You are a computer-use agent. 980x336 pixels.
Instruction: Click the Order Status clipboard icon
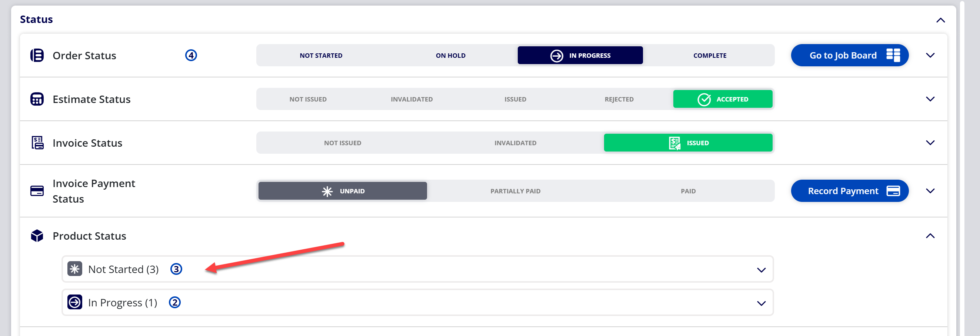pos(37,55)
